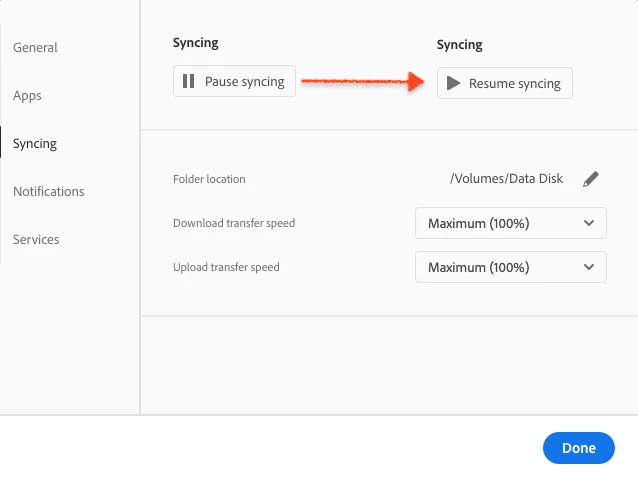This screenshot has height=478, width=638.
Task: Open the Services section
Action: pos(36,239)
